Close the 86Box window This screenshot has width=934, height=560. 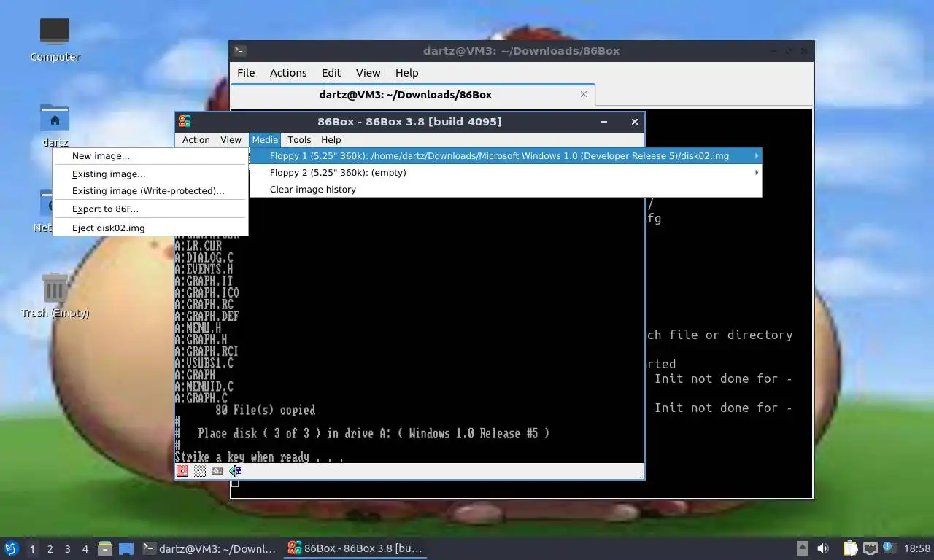click(x=634, y=122)
